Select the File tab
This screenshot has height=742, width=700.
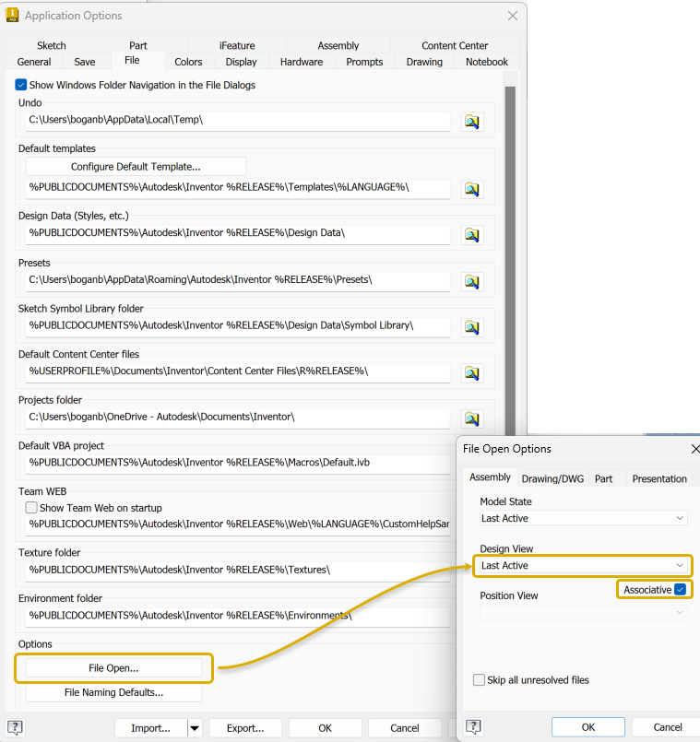coord(132,60)
